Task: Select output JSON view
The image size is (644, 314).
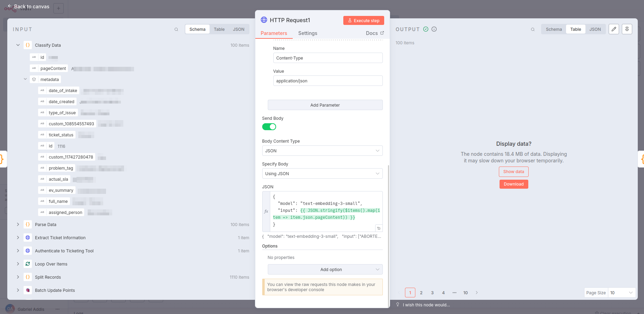Action: pyautogui.click(x=595, y=29)
